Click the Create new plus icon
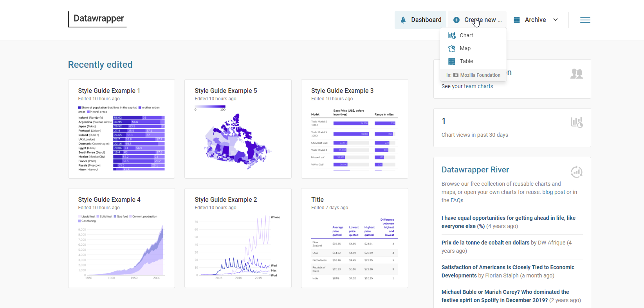 pyautogui.click(x=456, y=20)
